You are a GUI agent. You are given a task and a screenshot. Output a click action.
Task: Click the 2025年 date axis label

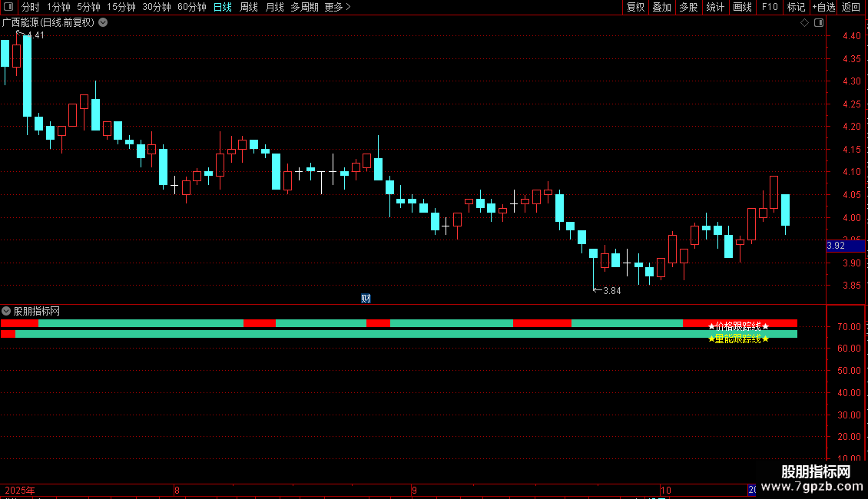20,490
